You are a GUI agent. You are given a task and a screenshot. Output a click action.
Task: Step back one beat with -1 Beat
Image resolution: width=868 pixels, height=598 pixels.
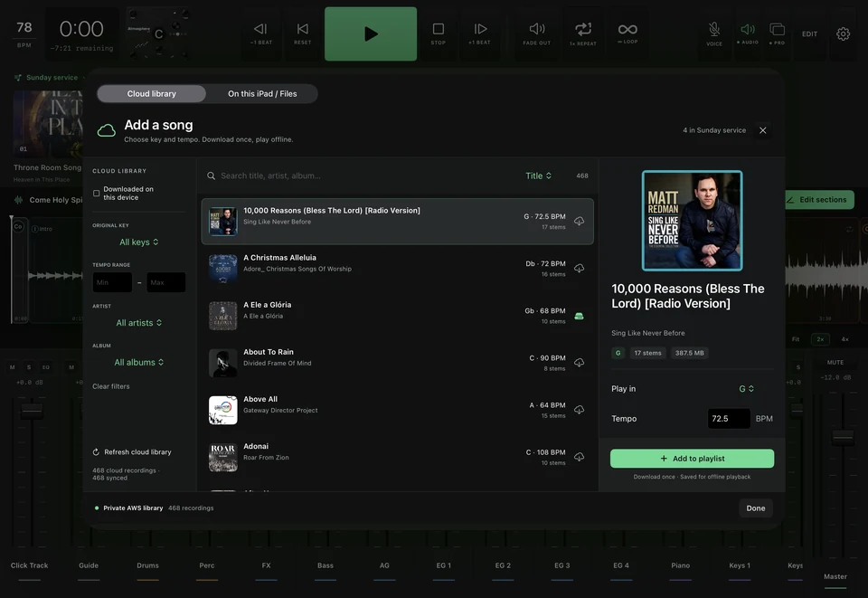coord(260,33)
